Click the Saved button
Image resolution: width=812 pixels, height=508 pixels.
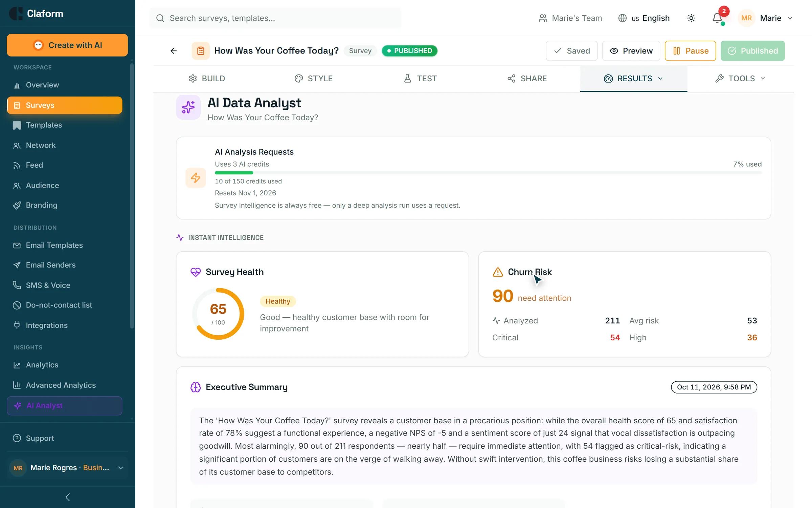coord(571,51)
